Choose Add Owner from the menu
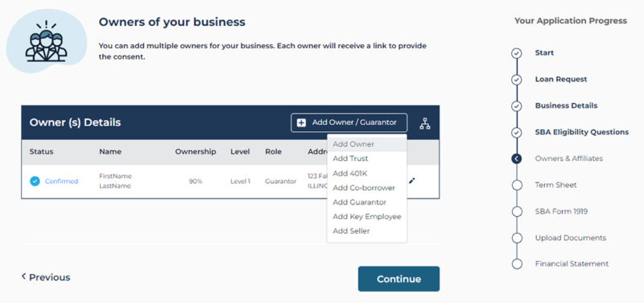Image resolution: width=644 pixels, height=303 pixels. point(367,144)
